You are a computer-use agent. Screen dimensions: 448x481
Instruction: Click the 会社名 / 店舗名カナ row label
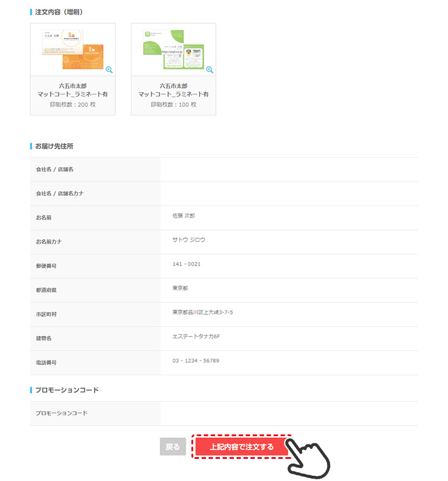(60, 193)
